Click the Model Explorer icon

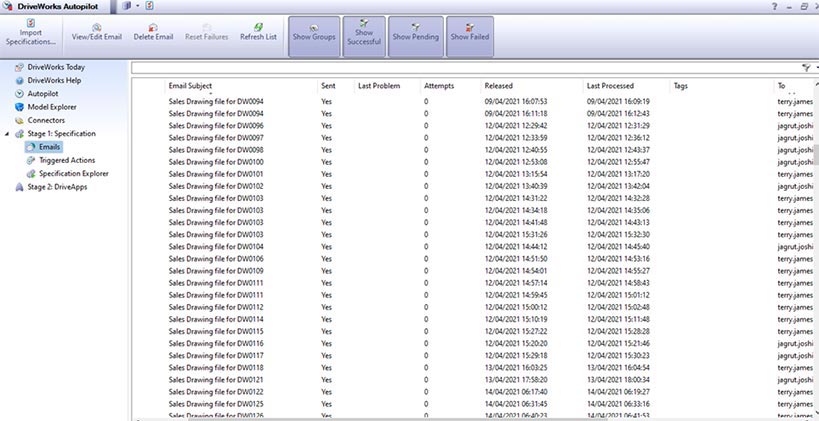click(x=19, y=107)
